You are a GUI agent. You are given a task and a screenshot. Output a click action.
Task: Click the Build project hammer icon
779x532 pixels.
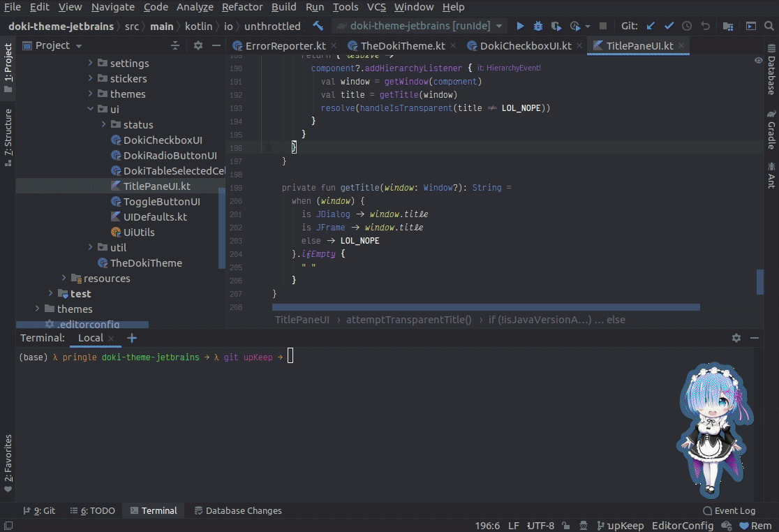318,26
